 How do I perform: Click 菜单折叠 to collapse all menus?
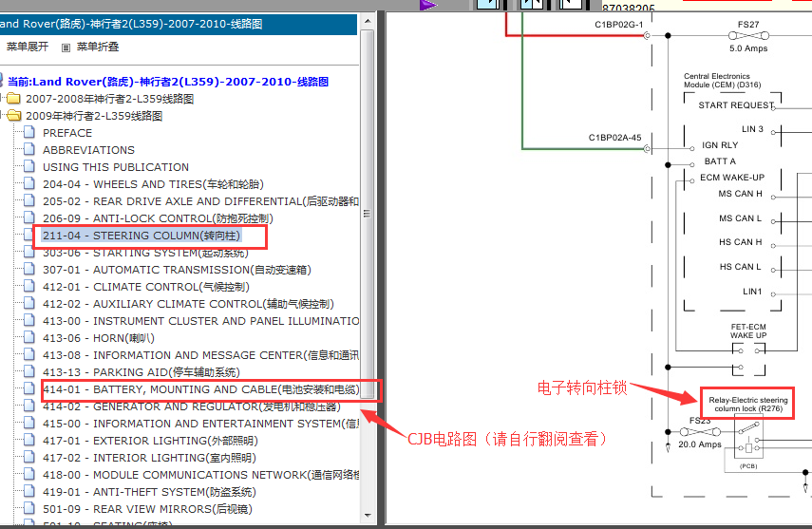point(98,47)
